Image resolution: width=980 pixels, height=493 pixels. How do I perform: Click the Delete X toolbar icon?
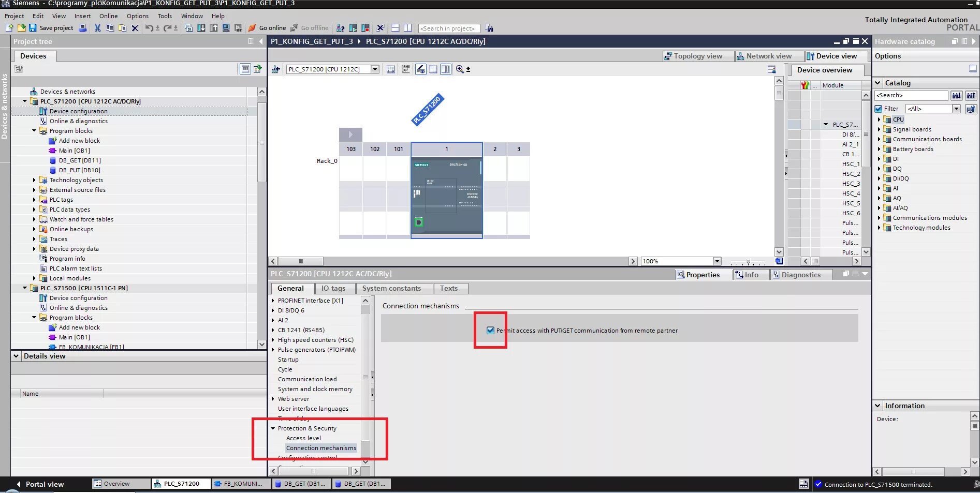click(135, 28)
